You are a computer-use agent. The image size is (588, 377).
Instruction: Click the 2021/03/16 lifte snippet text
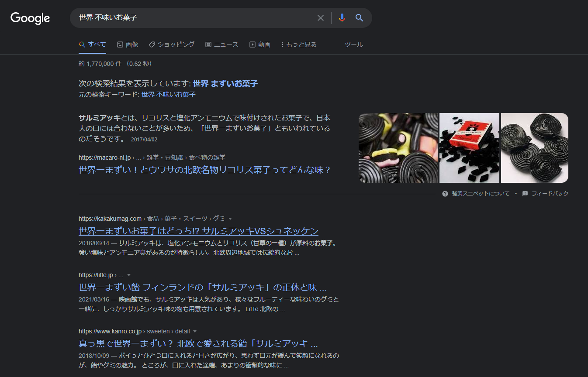pos(209,304)
